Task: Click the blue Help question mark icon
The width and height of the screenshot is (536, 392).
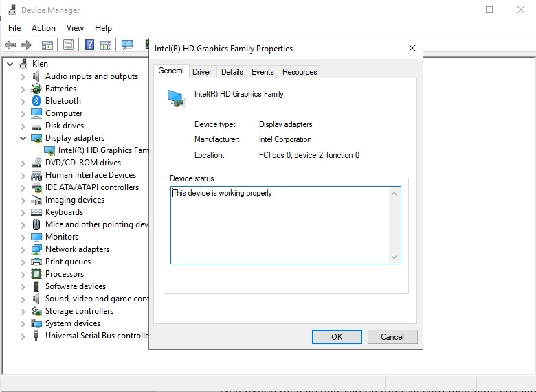Action: pyautogui.click(x=89, y=45)
